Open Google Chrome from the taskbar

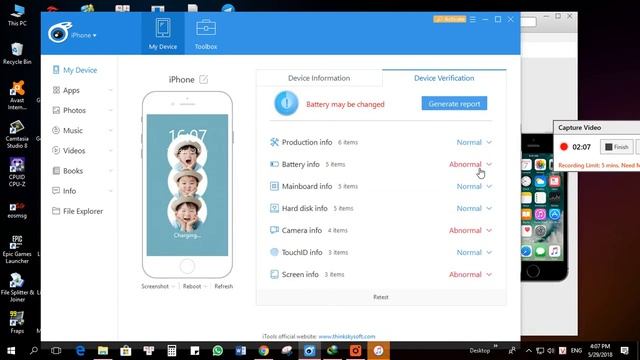coord(264,351)
